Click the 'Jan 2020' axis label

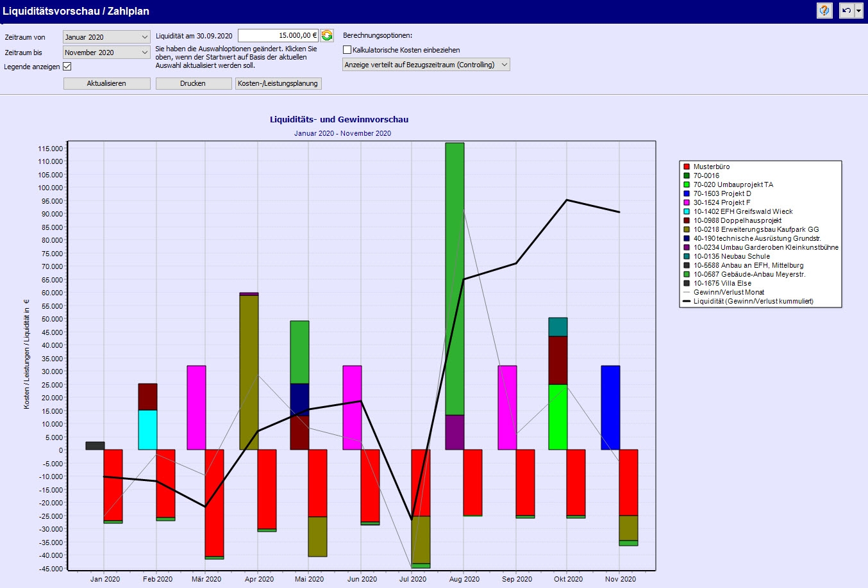pos(105,579)
